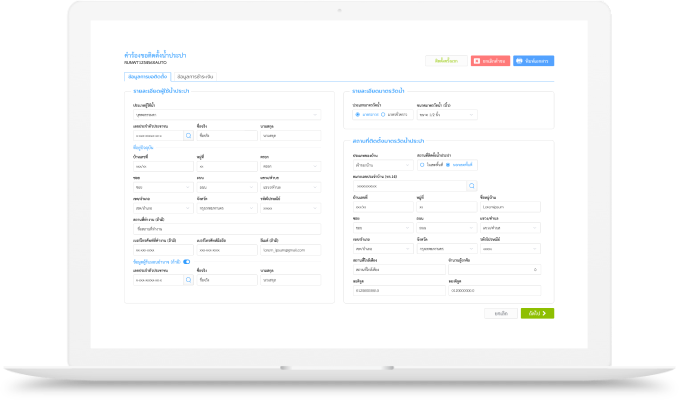
Task: Open the building type dropdown in the installation location section
Action: click(370, 164)
